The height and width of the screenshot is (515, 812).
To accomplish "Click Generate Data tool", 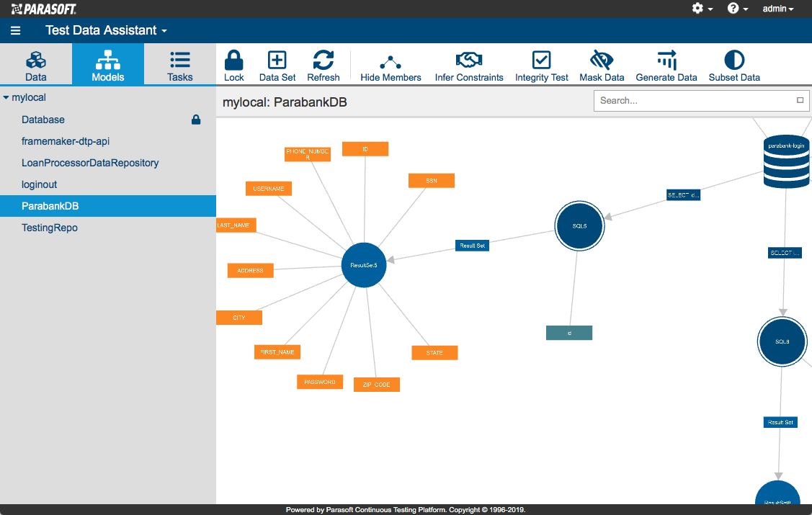I will [666, 66].
